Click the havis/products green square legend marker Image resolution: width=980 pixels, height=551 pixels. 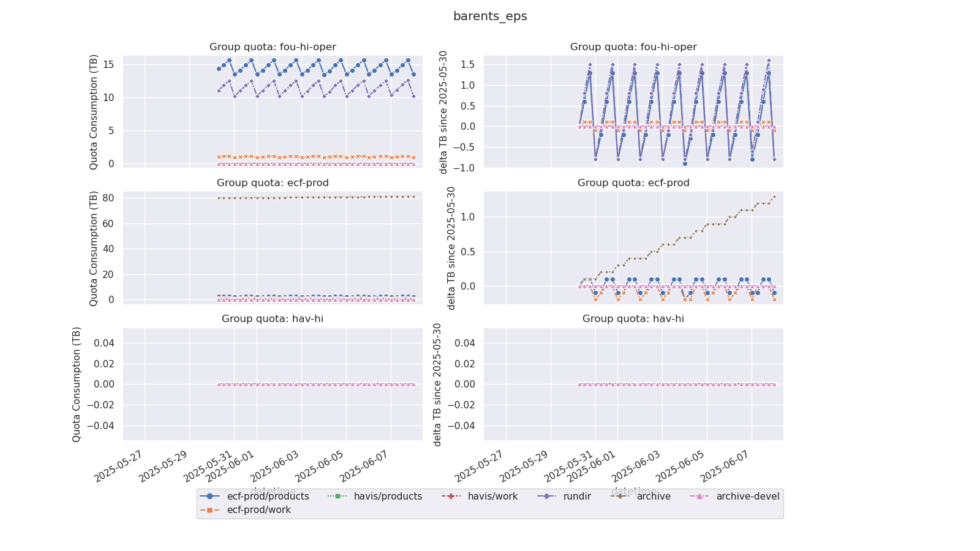337,497
